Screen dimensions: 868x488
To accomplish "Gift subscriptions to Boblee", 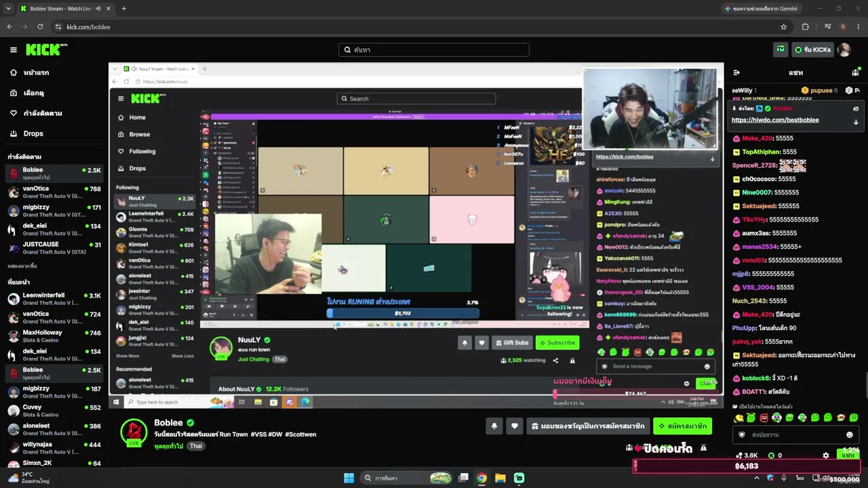I will pyautogui.click(x=588, y=426).
